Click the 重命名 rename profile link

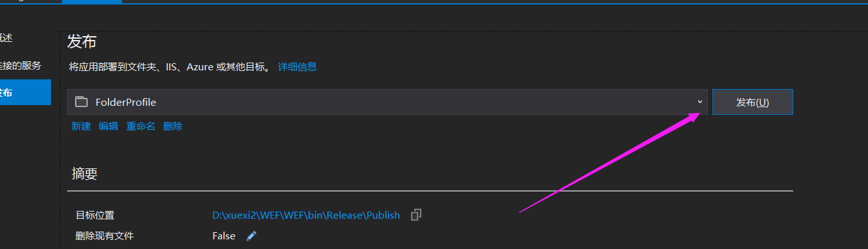click(x=141, y=126)
